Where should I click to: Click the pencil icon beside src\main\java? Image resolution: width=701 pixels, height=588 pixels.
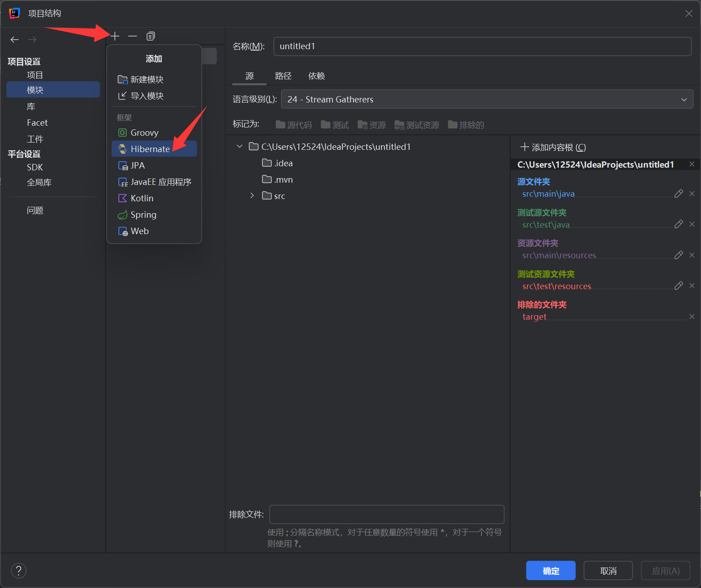click(x=679, y=193)
